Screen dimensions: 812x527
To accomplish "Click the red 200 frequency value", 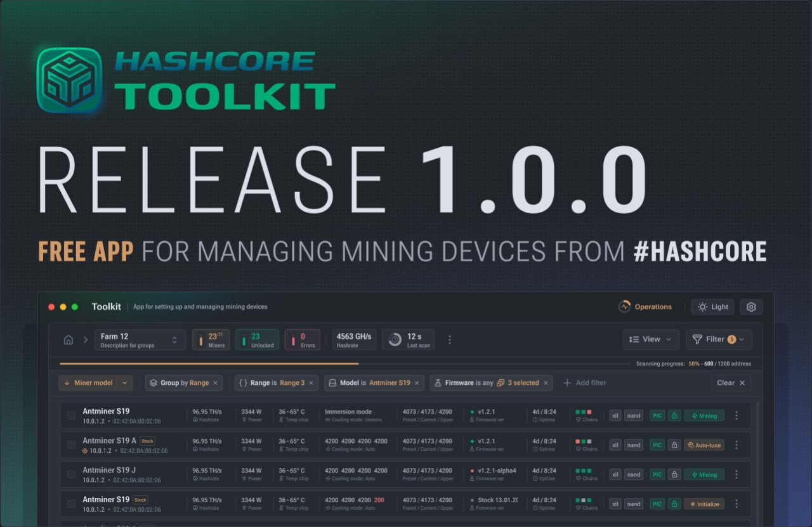I will point(379,500).
